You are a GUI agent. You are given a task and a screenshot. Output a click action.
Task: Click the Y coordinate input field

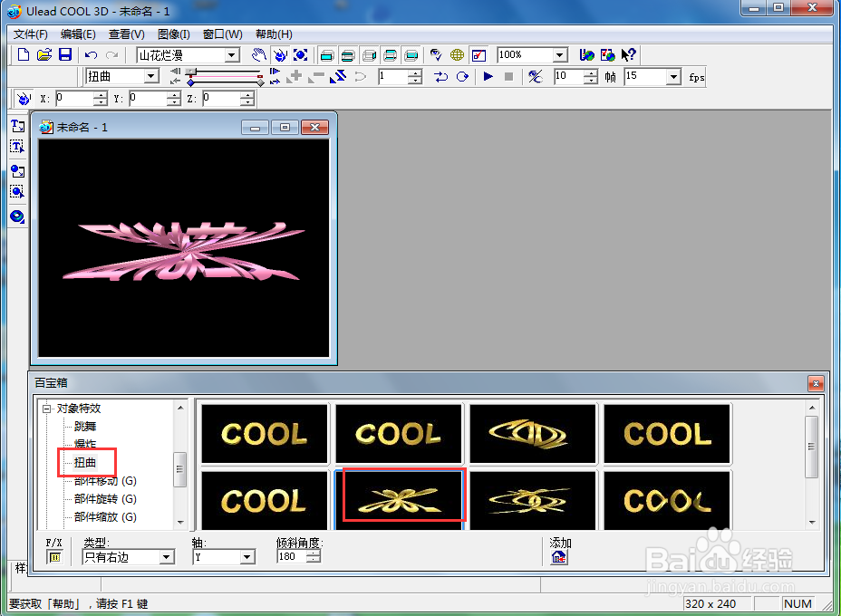click(148, 99)
